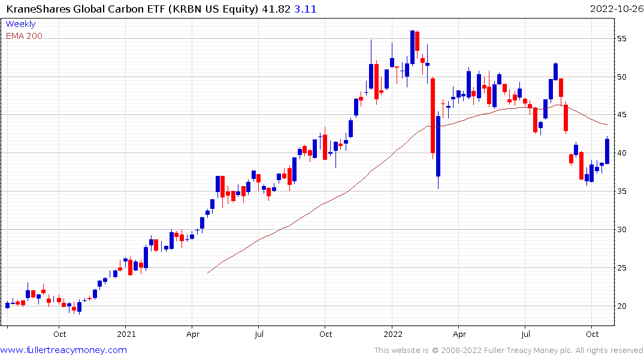This screenshot has height=359, width=644.
Task: Click the Apr label following 2022
Action: click(x=459, y=334)
